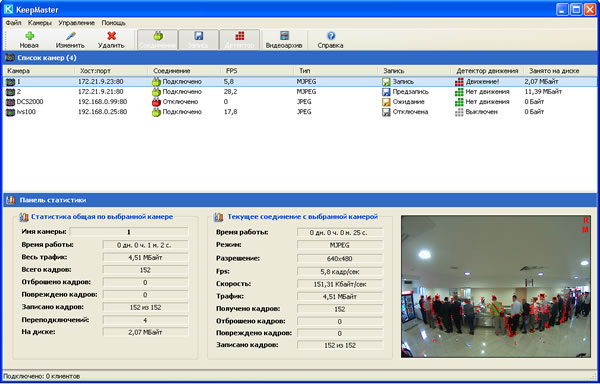The height and width of the screenshot is (384, 600).
Task: Click the red Движение! detector icon
Action: point(459,82)
